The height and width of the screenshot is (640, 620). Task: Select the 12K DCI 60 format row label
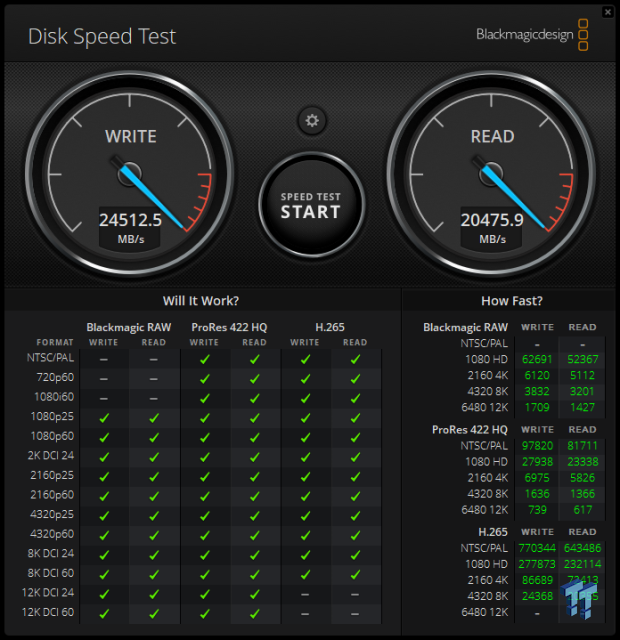(x=48, y=612)
